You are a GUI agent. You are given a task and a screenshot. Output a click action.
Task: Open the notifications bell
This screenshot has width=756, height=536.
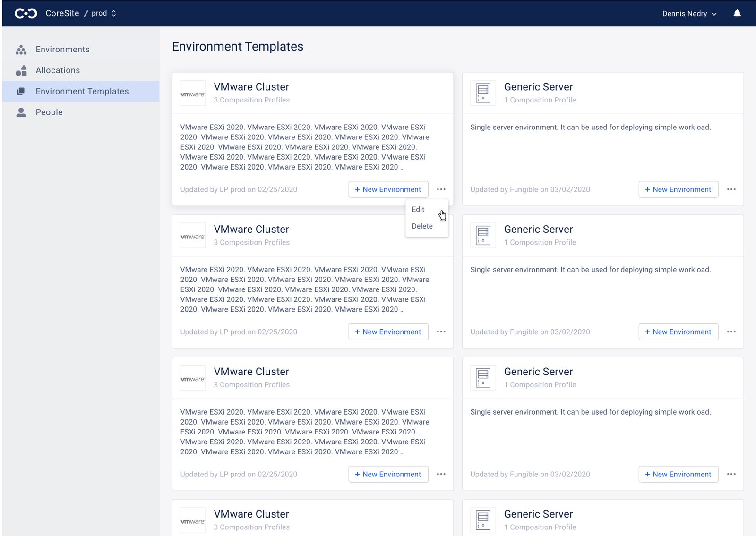click(737, 14)
